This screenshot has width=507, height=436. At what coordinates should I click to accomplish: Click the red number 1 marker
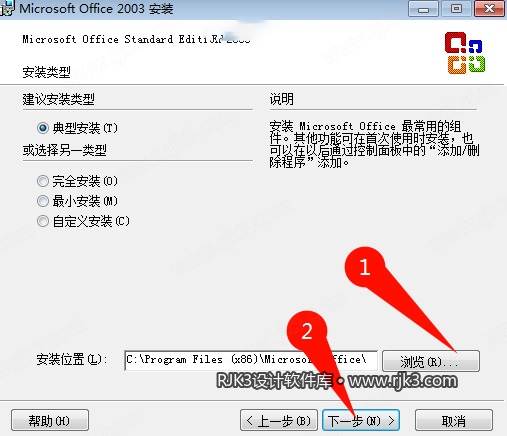click(365, 267)
